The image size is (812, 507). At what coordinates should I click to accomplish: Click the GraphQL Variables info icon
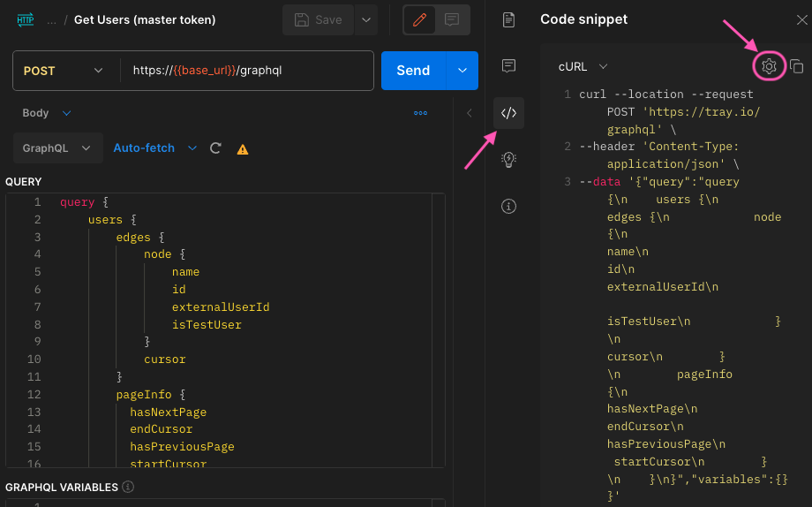tap(128, 487)
